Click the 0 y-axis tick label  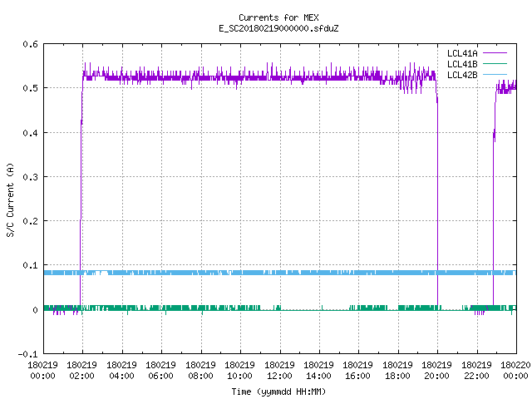(35, 310)
